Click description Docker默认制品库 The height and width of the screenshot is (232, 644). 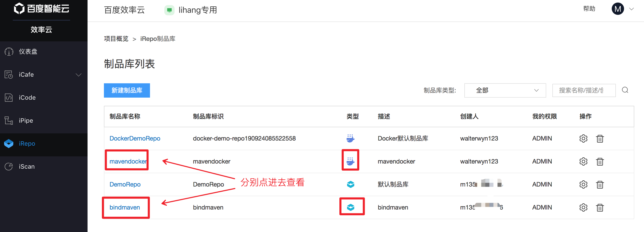[403, 138]
